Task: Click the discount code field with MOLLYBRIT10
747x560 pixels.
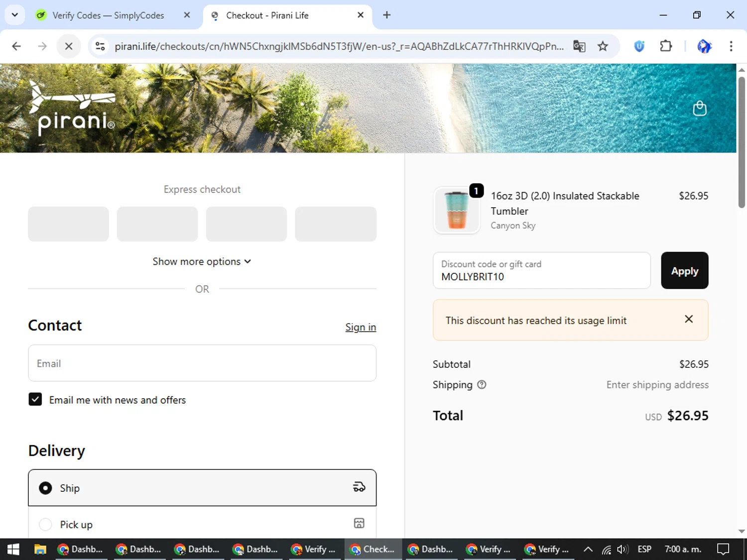Action: pos(542,270)
